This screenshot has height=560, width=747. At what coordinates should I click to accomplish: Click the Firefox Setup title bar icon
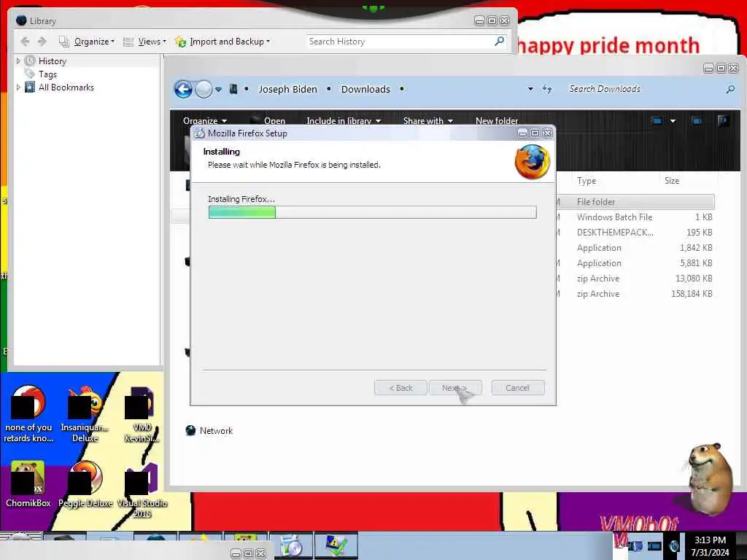pos(199,133)
